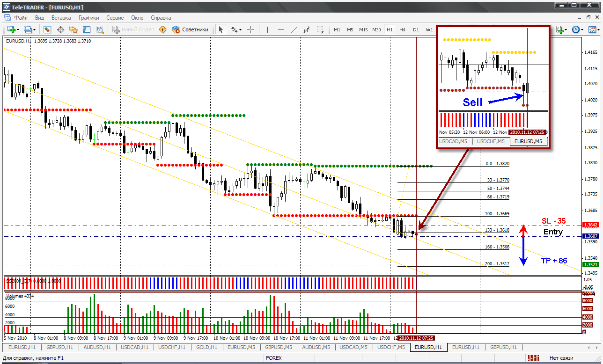Open the Вставка menu

[61, 18]
